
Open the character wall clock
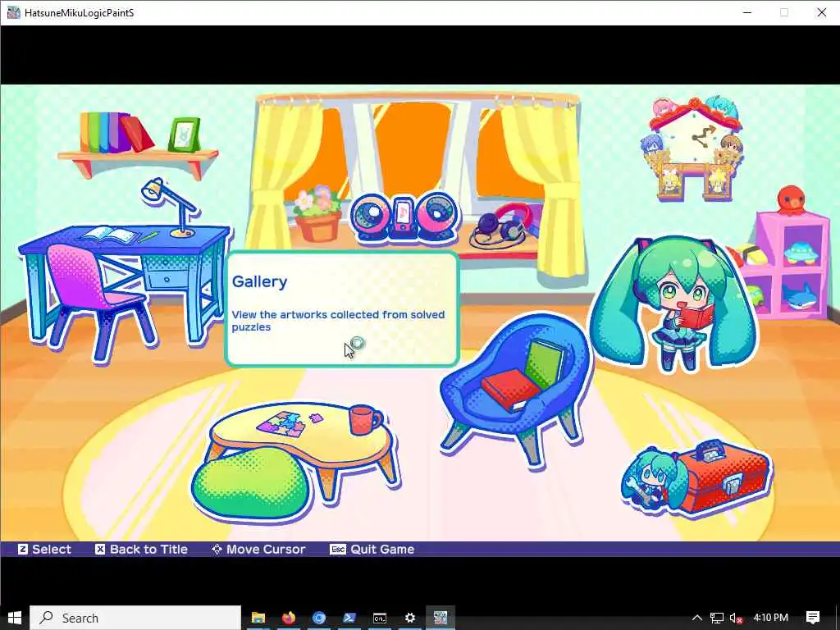coord(694,148)
